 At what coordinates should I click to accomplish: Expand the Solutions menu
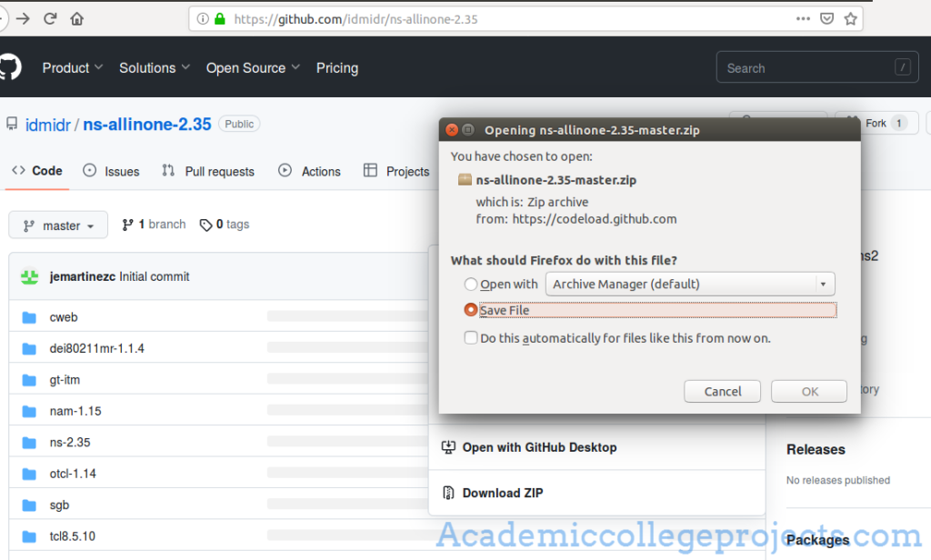coord(155,67)
